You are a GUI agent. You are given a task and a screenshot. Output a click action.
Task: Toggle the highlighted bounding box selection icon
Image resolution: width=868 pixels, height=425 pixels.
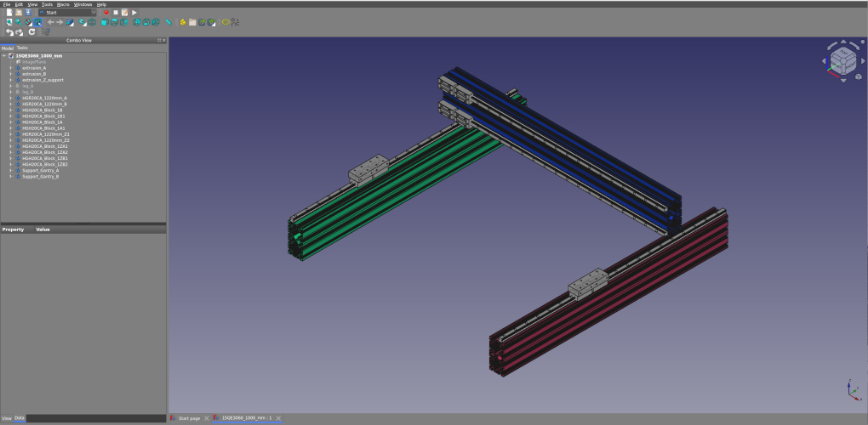tap(37, 22)
